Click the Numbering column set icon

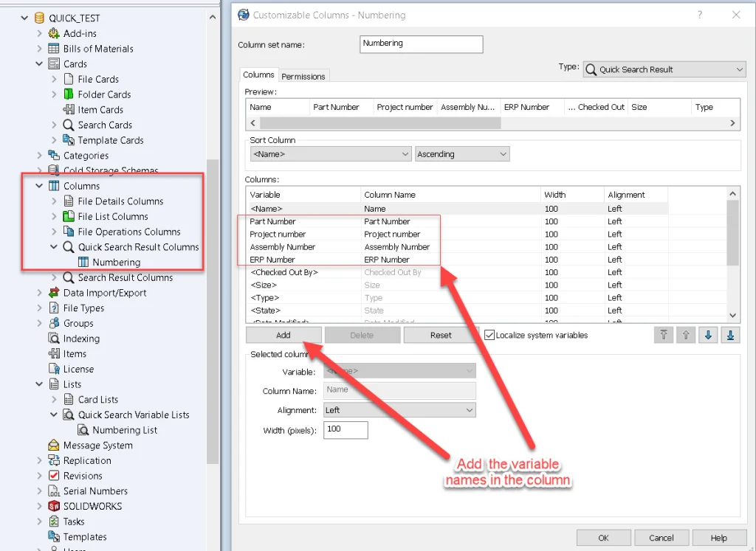(x=83, y=263)
